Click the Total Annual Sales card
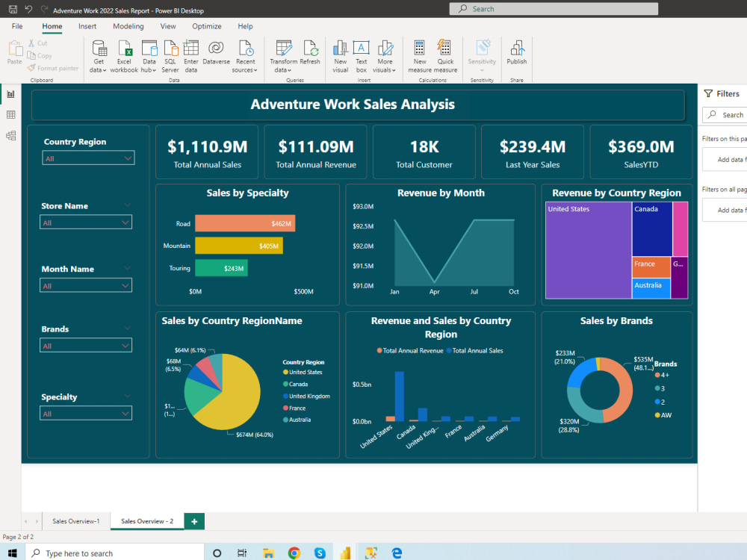747x560 pixels. pos(207,152)
